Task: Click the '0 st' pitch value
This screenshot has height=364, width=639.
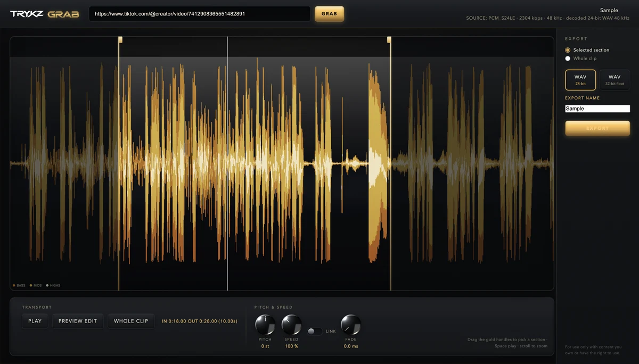Action: coord(265,346)
